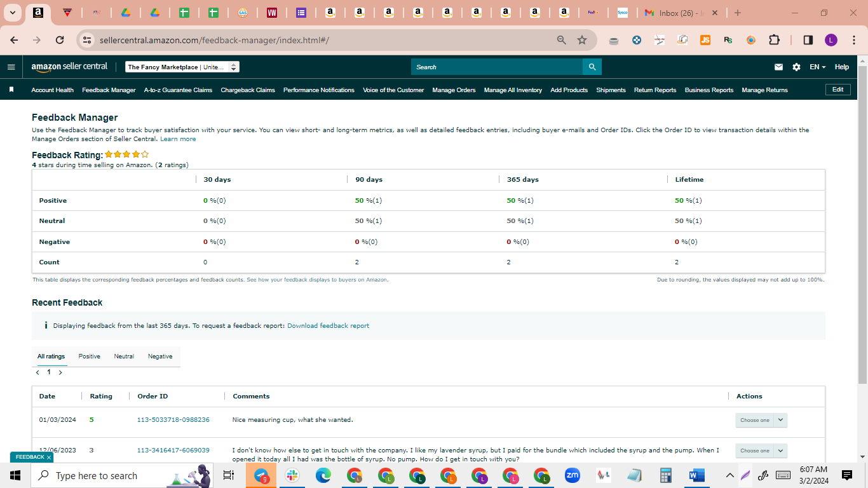Open the Windows notification center

tap(847, 475)
